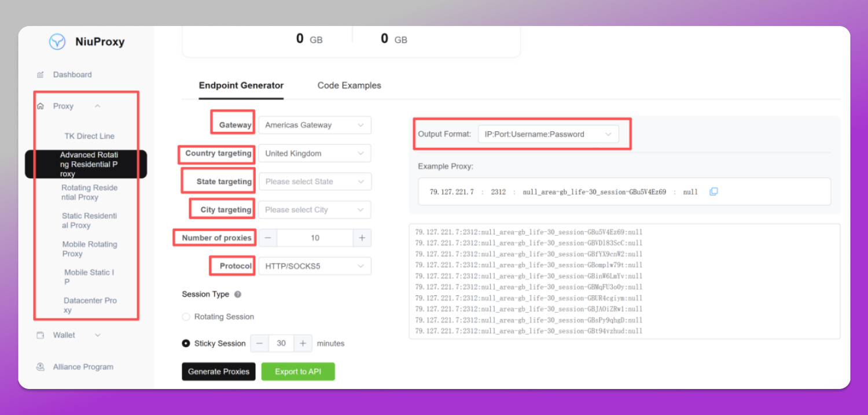Open Static Residential Proxy menu item

[x=90, y=221]
